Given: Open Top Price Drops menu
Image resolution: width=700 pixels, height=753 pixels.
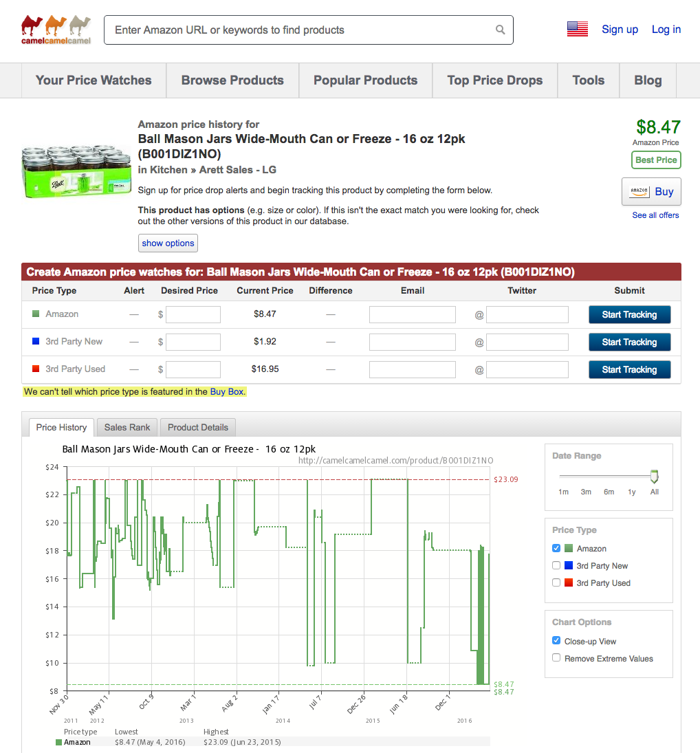Looking at the screenshot, I should pos(495,80).
